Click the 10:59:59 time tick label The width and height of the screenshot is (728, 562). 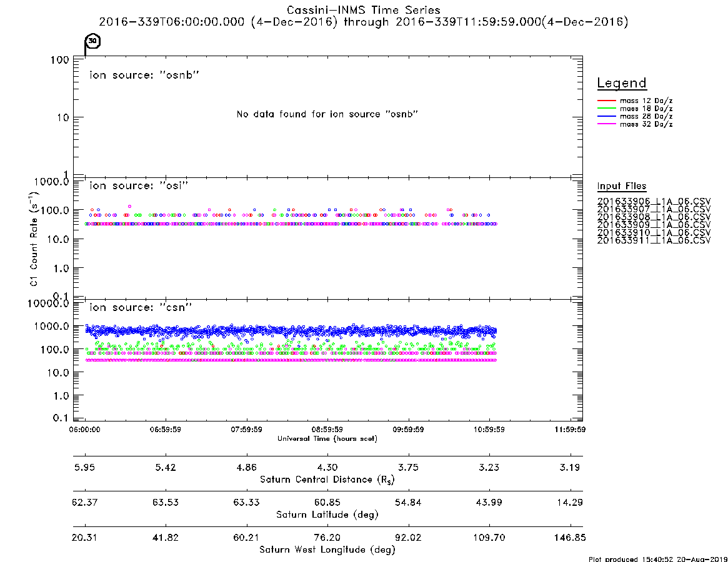(489, 430)
